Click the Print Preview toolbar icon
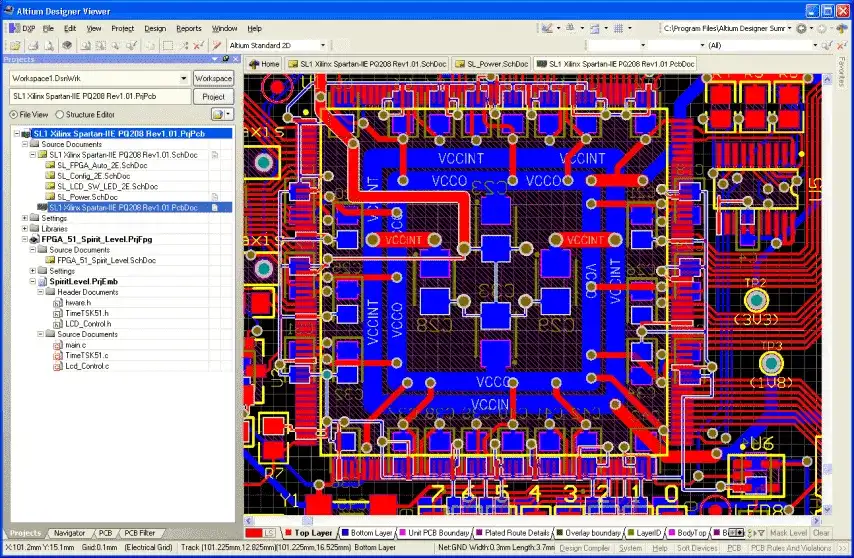854x558 pixels. point(49,46)
